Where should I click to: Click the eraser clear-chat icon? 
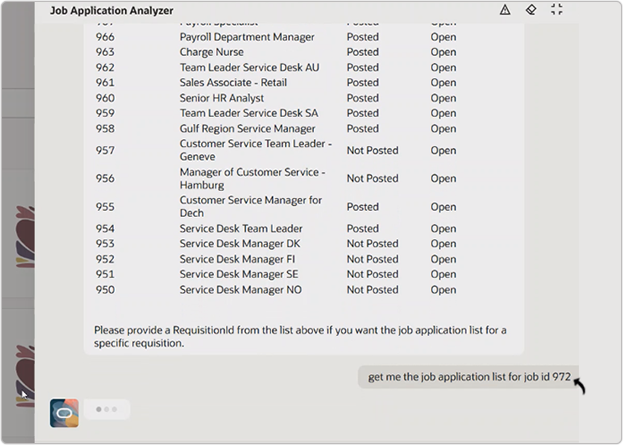pyautogui.click(x=531, y=10)
